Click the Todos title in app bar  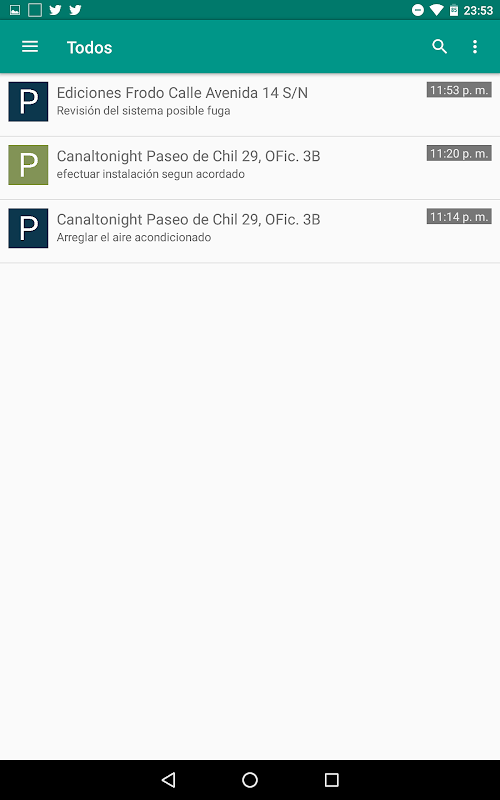89,47
